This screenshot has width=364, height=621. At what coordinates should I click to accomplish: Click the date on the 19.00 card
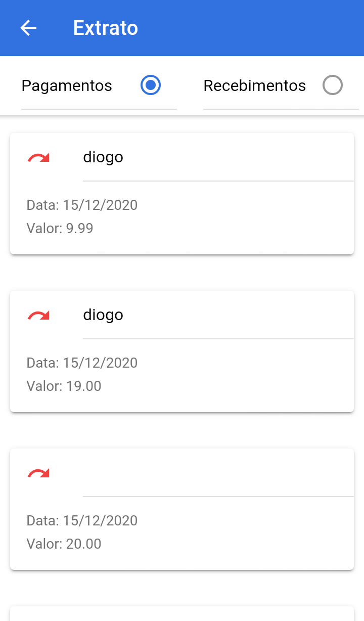[x=82, y=363]
